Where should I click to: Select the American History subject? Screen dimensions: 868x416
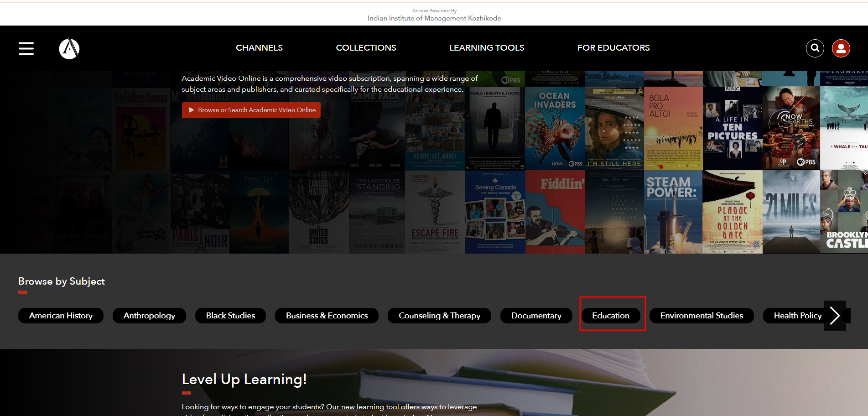pos(61,316)
